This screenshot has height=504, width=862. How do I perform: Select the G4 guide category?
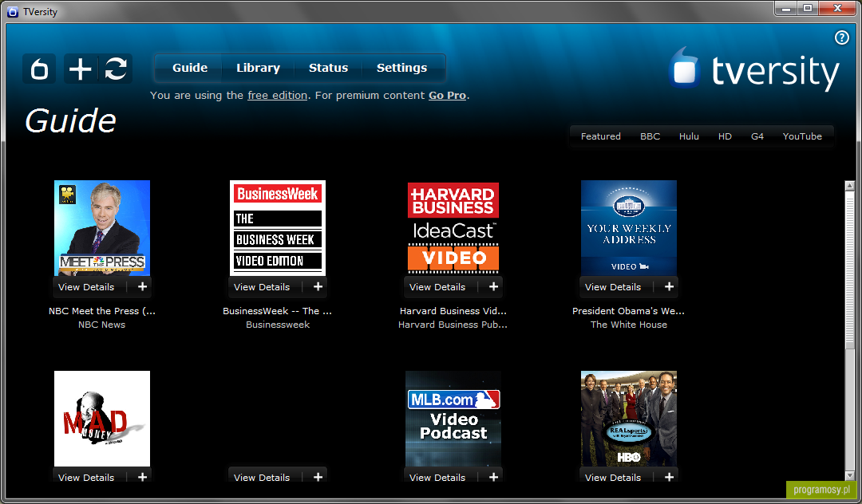pos(757,136)
